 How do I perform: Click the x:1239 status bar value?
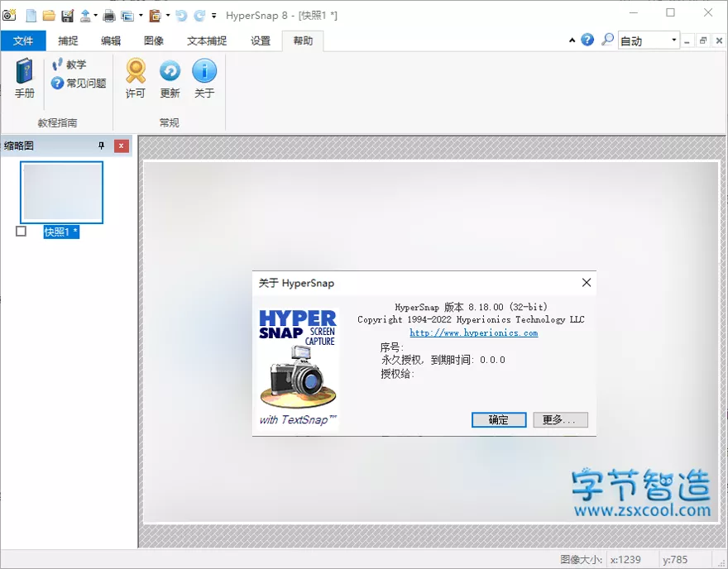[625, 559]
